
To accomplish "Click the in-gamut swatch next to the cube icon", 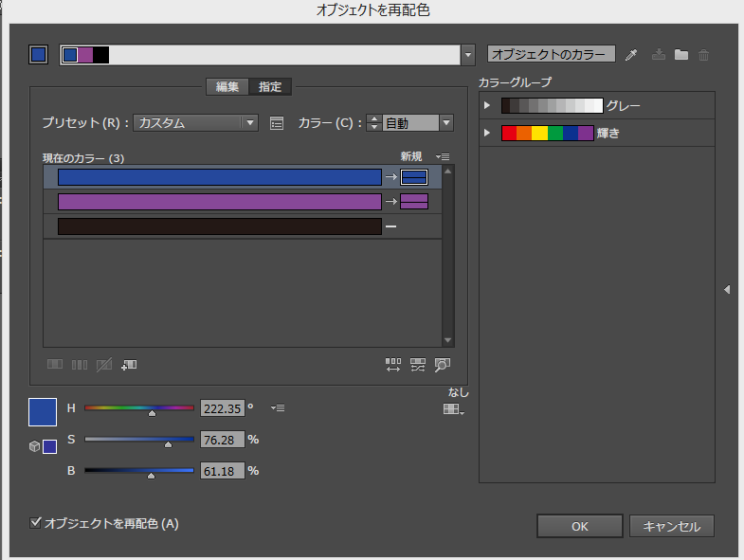I will (50, 446).
